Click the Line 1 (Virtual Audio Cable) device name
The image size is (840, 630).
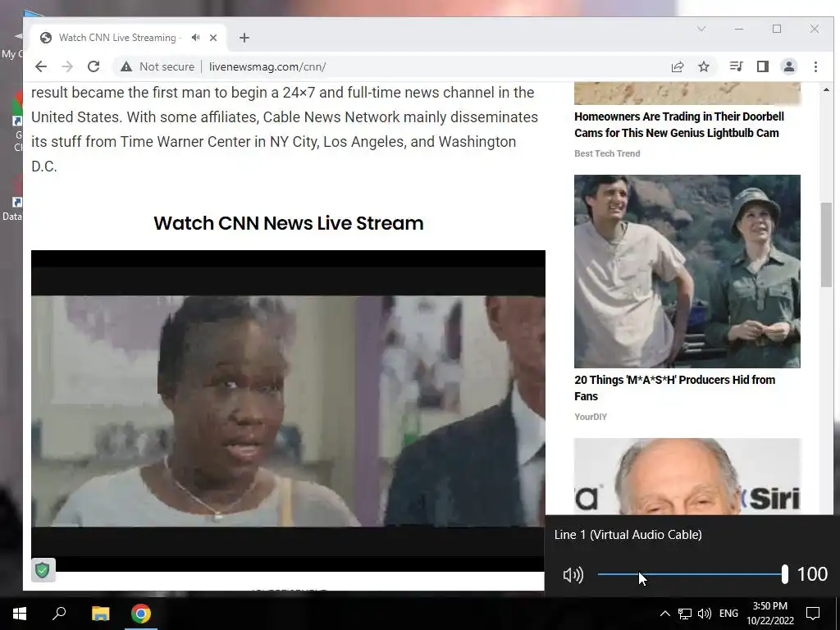628,535
